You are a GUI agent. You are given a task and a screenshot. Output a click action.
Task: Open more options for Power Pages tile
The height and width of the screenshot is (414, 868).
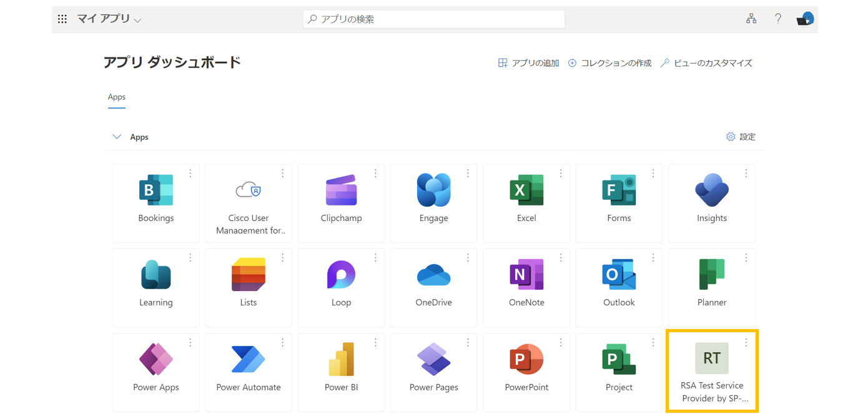pyautogui.click(x=468, y=342)
